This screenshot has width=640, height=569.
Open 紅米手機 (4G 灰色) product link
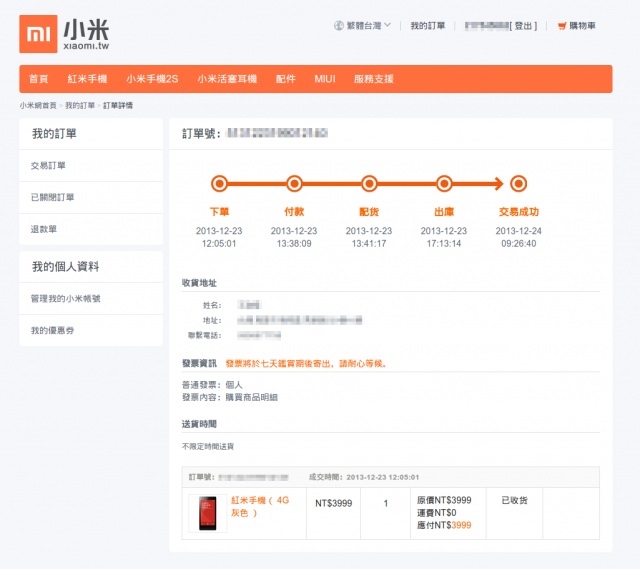tap(260, 506)
